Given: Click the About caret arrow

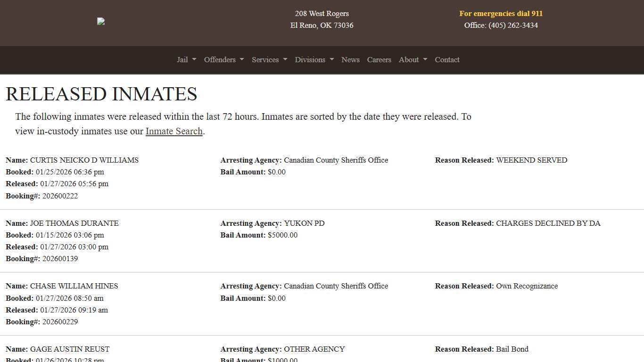Looking at the screenshot, I should click(425, 60).
